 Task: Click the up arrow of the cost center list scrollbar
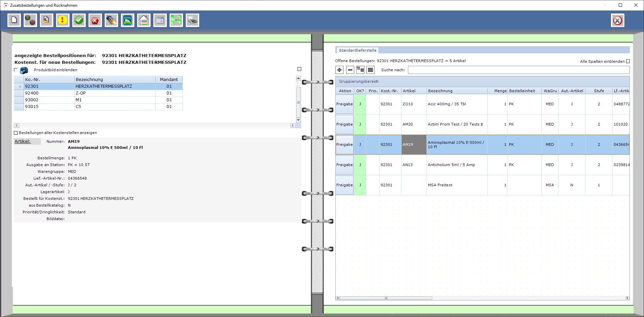tap(298, 78)
